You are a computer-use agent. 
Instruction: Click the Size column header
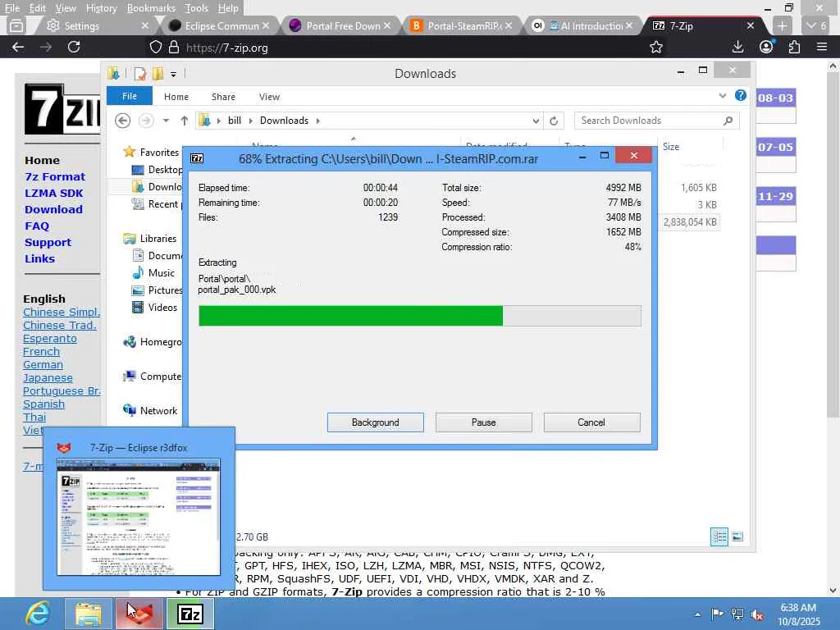pyautogui.click(x=671, y=147)
